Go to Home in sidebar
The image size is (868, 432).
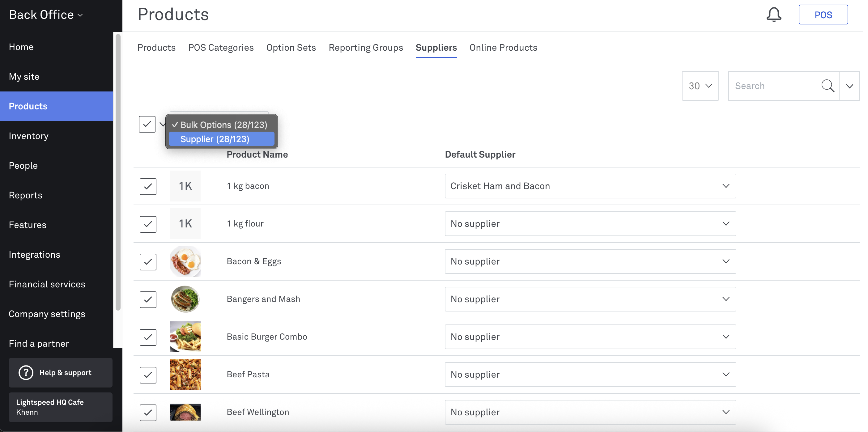(57, 47)
